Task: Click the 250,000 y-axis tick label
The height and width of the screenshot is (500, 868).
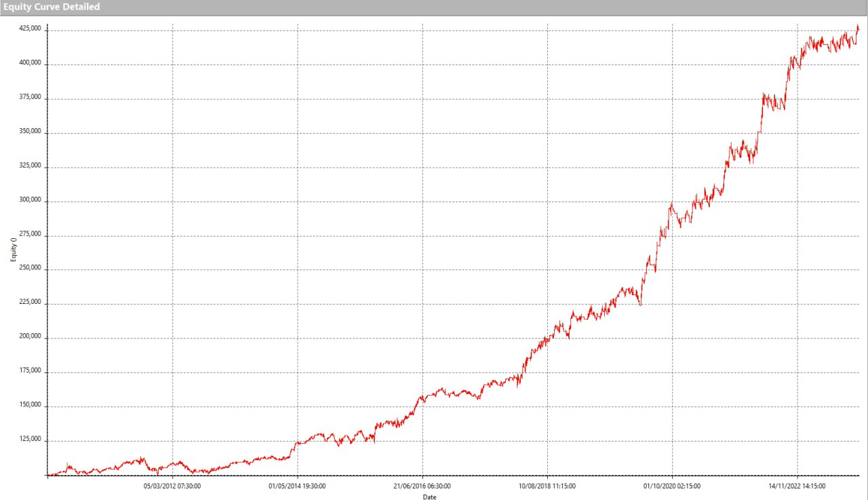Action: 30,269
